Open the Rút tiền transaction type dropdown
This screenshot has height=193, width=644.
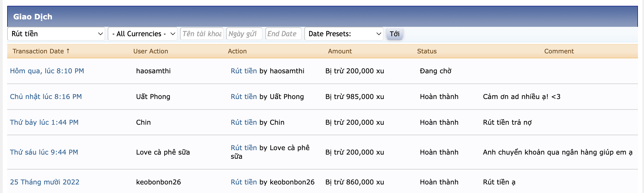coord(56,34)
